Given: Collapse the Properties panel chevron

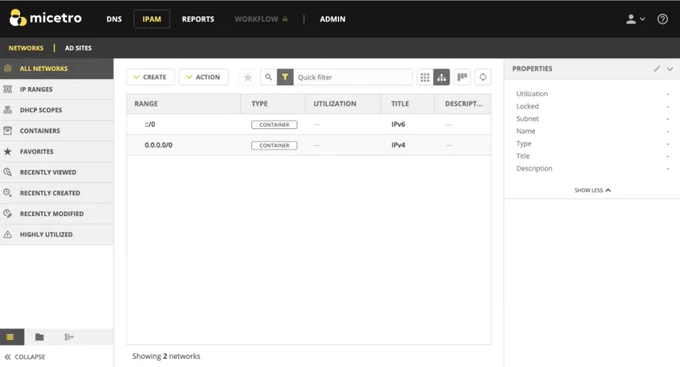Looking at the screenshot, I should click(x=670, y=69).
